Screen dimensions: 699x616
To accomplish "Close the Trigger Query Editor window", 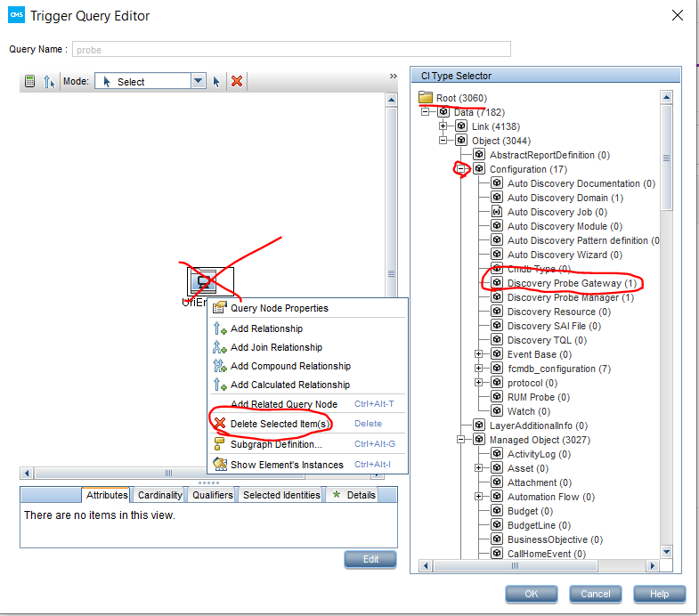I will point(678,15).
